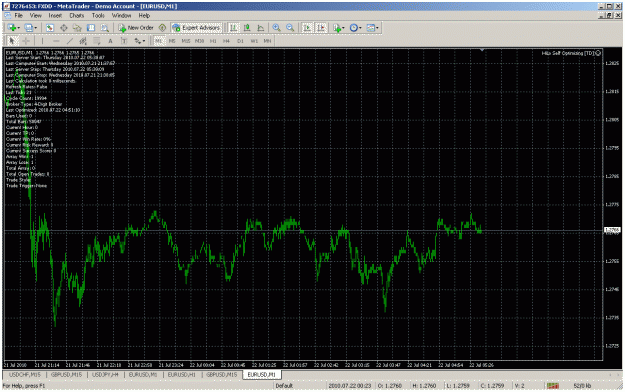Open the View menu
The image size is (625, 392).
[x=35, y=16]
